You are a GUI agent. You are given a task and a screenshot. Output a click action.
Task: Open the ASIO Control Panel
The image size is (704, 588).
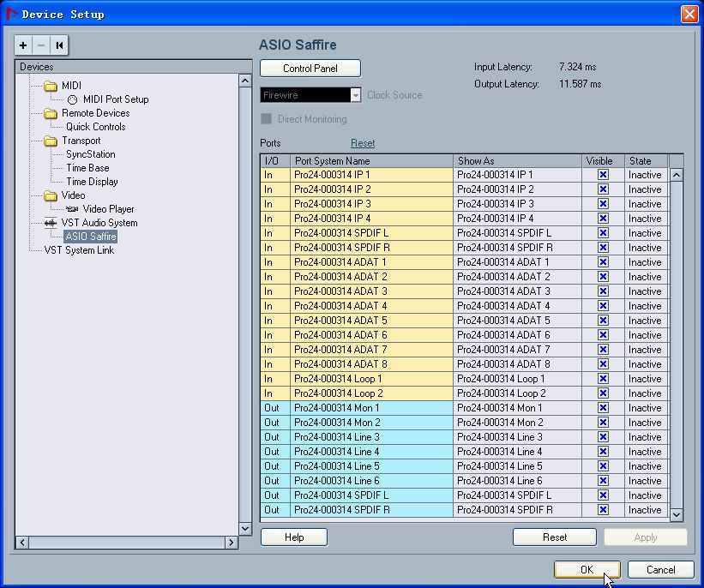(x=310, y=69)
